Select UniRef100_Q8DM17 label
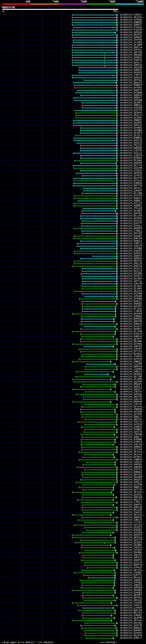Screen dimensions: 146x644 point(131,98)
